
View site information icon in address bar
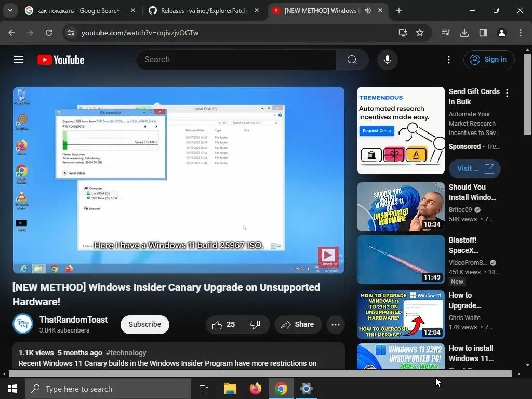pyautogui.click(x=71, y=33)
